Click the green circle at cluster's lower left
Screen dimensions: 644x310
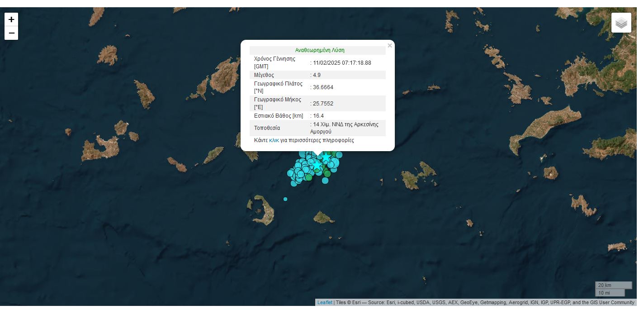click(x=308, y=177)
